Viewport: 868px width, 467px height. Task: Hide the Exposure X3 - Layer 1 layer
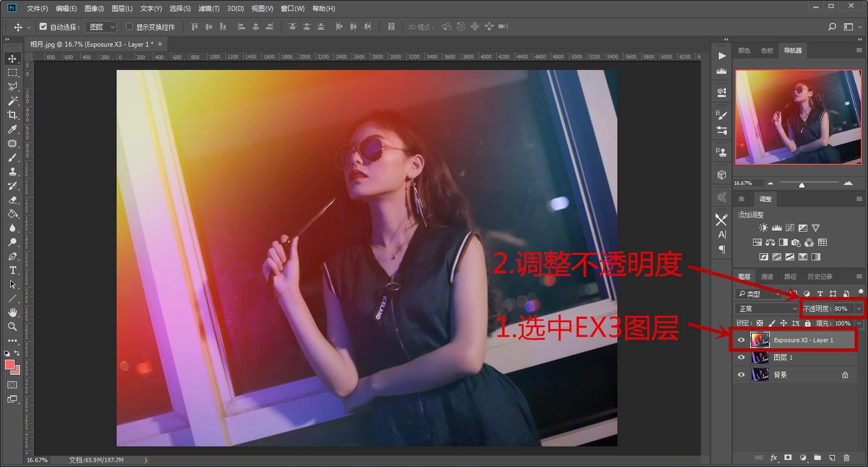click(741, 340)
